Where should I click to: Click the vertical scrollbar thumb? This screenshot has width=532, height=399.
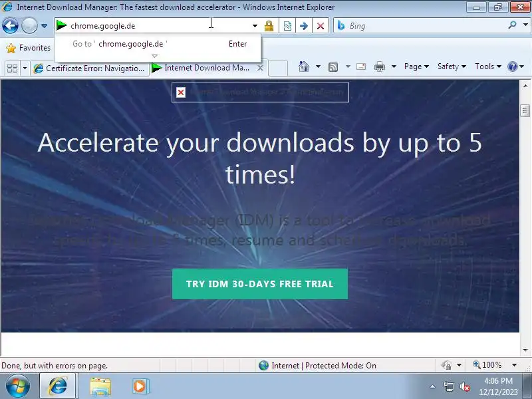point(525,110)
